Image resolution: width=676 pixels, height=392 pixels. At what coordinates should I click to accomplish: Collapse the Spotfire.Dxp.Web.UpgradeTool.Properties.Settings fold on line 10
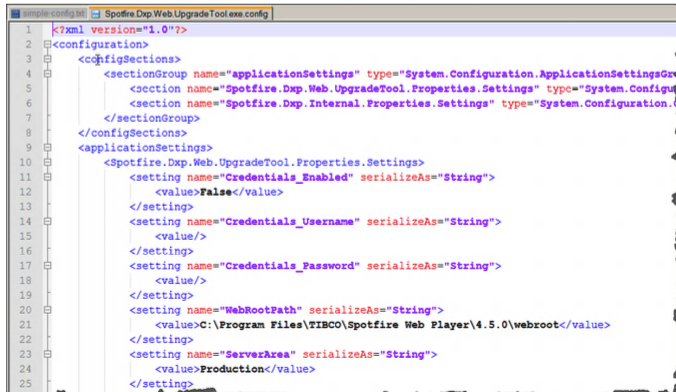pyautogui.click(x=47, y=162)
